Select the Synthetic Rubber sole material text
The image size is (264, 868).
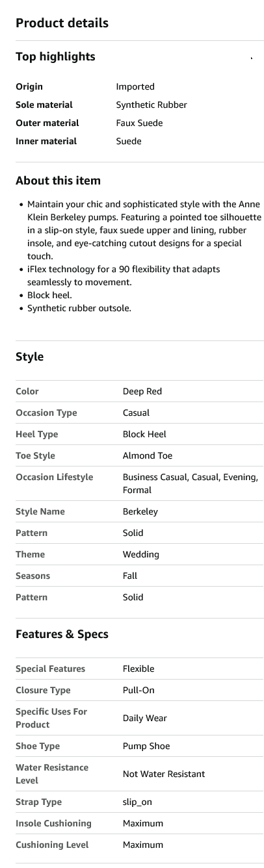152,105
